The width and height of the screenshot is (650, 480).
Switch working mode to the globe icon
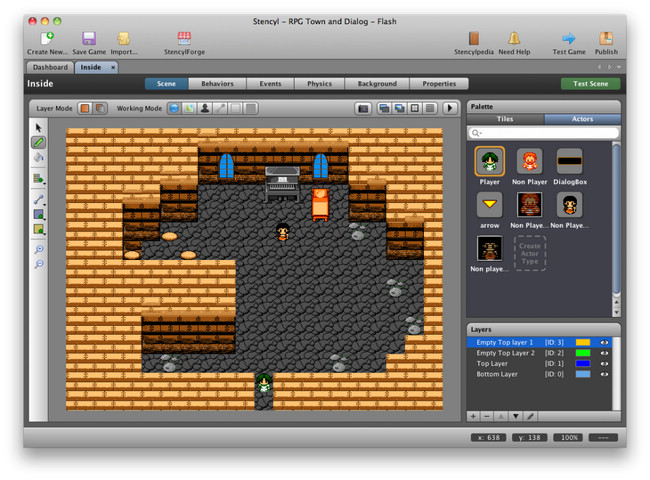point(175,108)
